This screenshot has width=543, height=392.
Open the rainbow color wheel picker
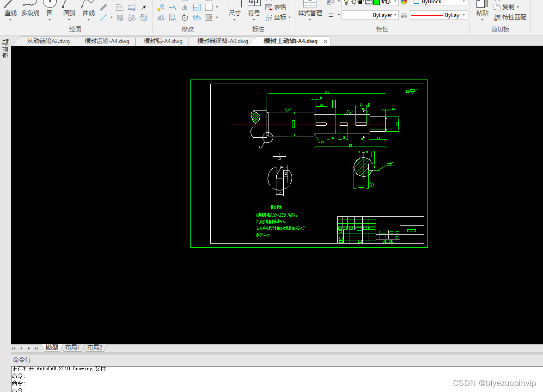click(x=404, y=2)
